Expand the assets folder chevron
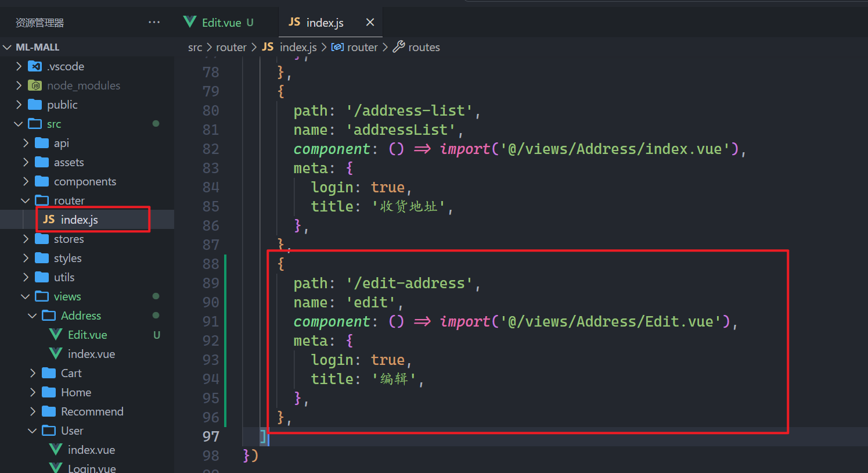Screen dimensions: 868x473 (26, 162)
